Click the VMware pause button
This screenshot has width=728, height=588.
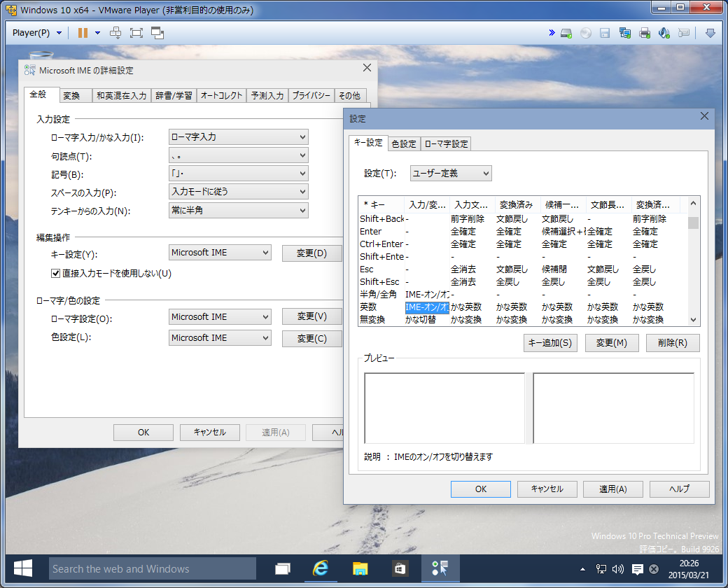pyautogui.click(x=83, y=33)
